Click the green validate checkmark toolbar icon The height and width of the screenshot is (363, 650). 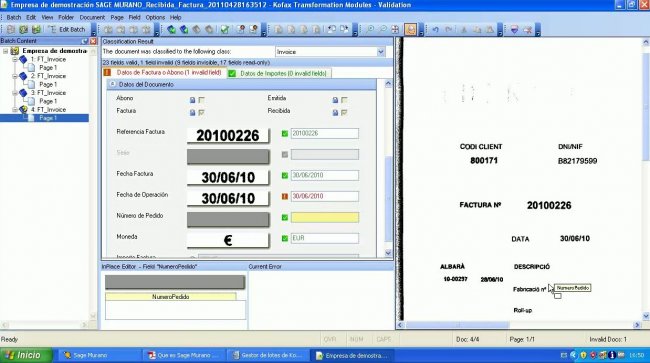(x=225, y=29)
